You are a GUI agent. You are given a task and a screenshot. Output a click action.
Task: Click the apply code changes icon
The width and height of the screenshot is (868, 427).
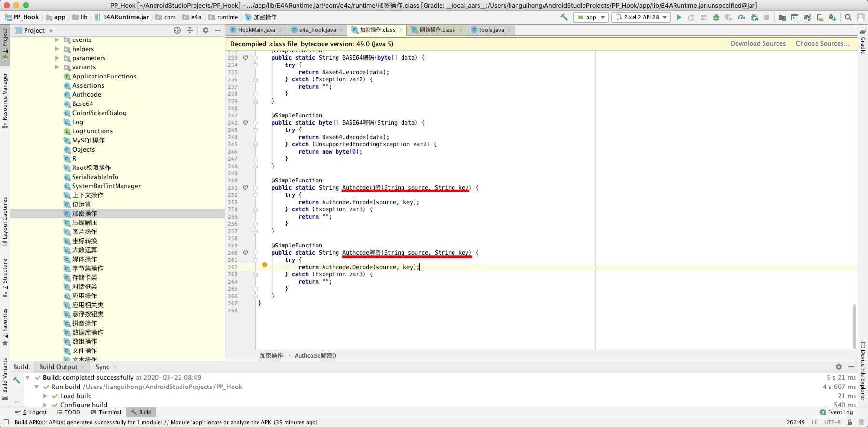click(x=704, y=17)
